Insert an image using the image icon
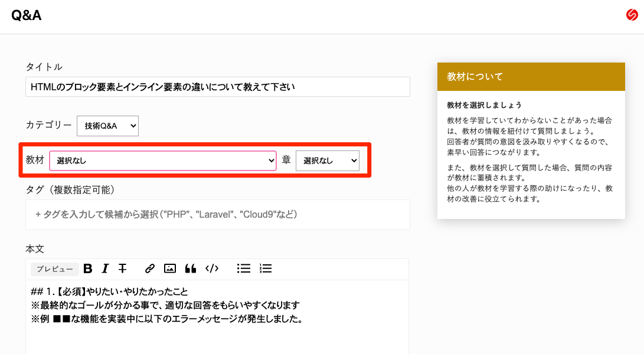This screenshot has width=644, height=354. click(x=170, y=268)
